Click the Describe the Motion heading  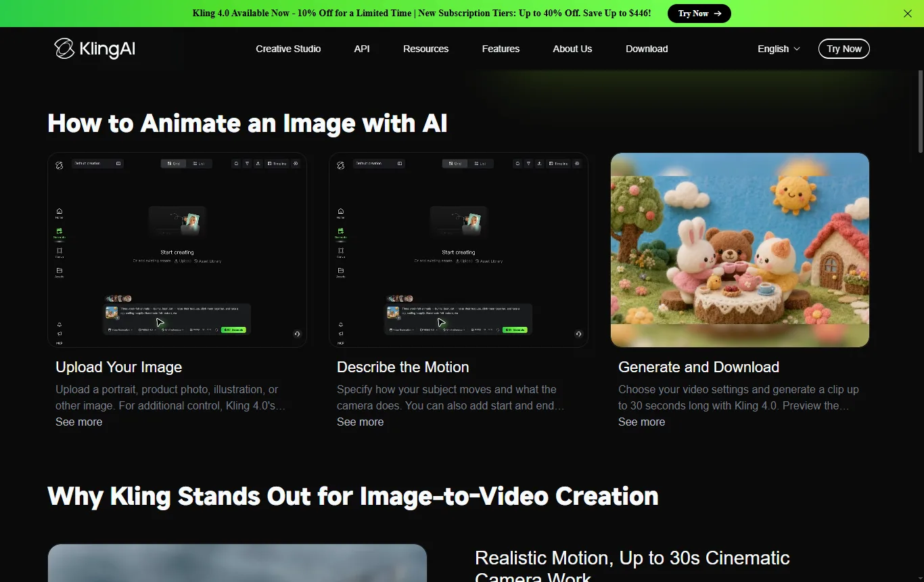coord(403,367)
